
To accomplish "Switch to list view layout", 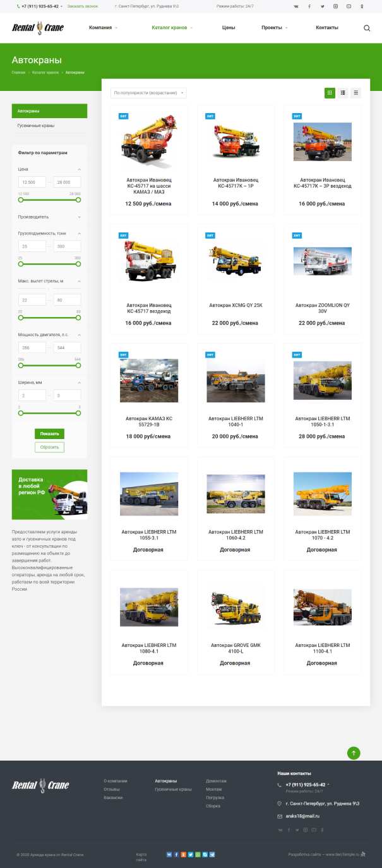I will tap(343, 93).
